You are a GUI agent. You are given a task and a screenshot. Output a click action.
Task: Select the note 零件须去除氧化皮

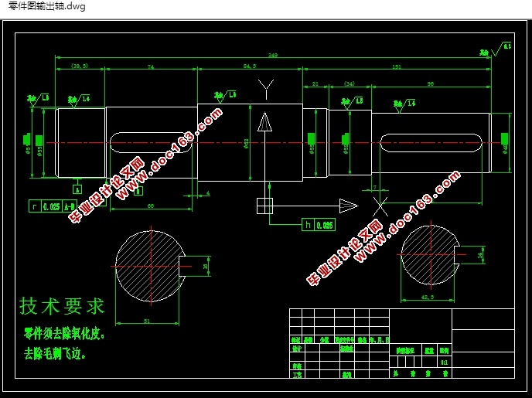[64, 334]
